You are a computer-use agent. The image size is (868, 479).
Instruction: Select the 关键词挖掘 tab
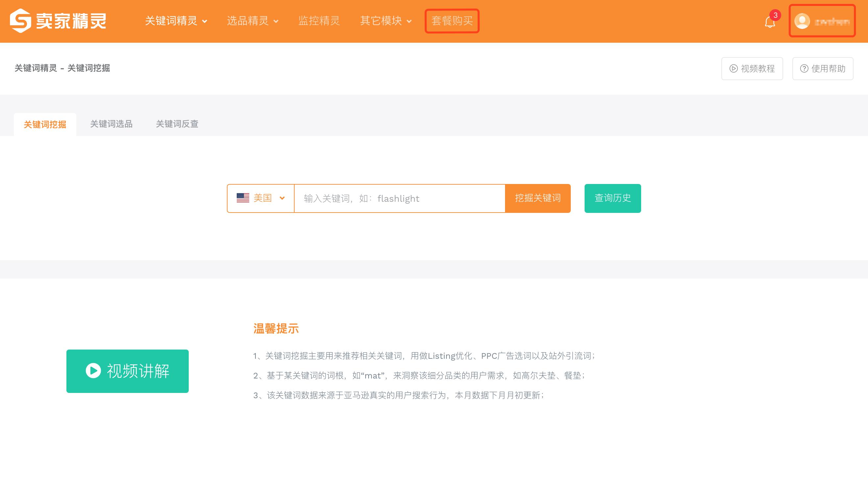click(44, 124)
